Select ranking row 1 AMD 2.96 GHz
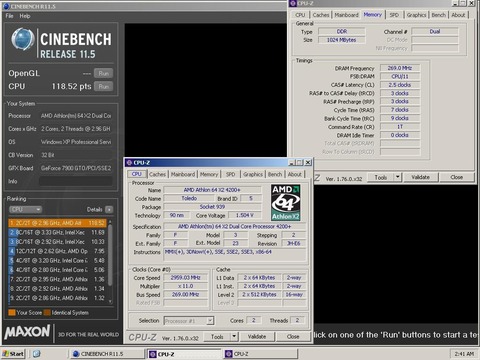Screen dimensions: 480x360 [x=57, y=223]
